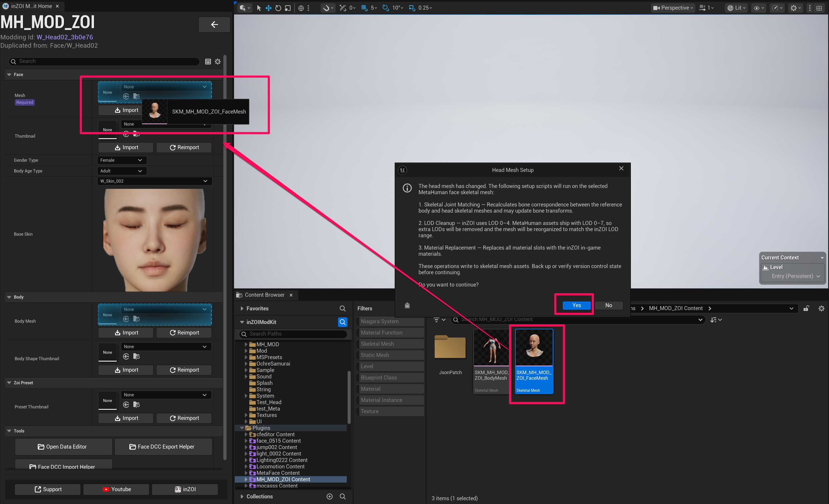Switch to inZOI ModKit Home tab
Screen dimensions: 829x504
pyautogui.click(x=31, y=6)
